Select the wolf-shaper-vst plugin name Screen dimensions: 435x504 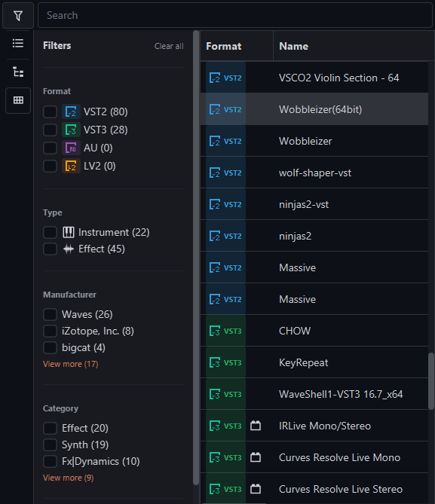click(315, 173)
